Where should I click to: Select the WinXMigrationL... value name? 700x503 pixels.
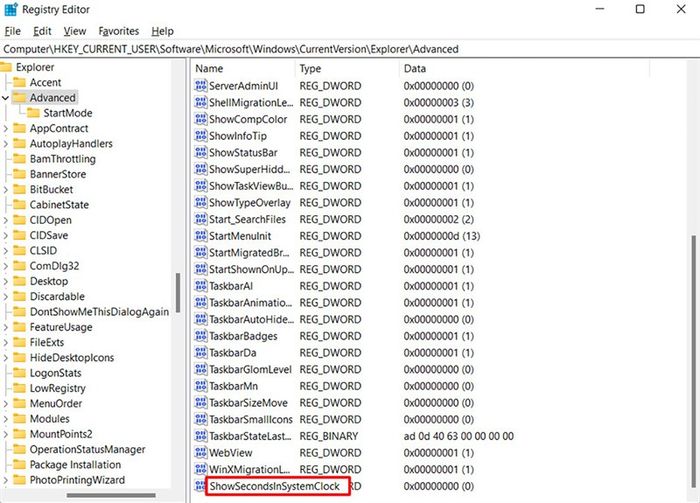(x=249, y=470)
